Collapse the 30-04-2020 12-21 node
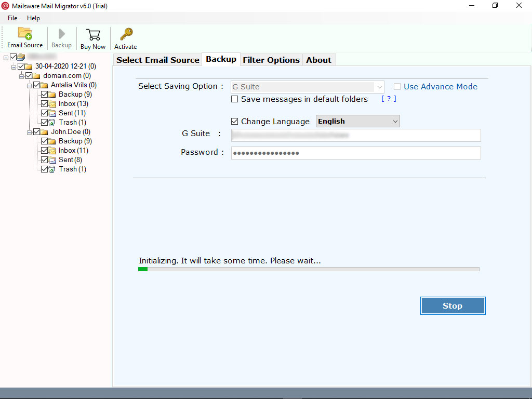532x399 pixels. point(14,67)
